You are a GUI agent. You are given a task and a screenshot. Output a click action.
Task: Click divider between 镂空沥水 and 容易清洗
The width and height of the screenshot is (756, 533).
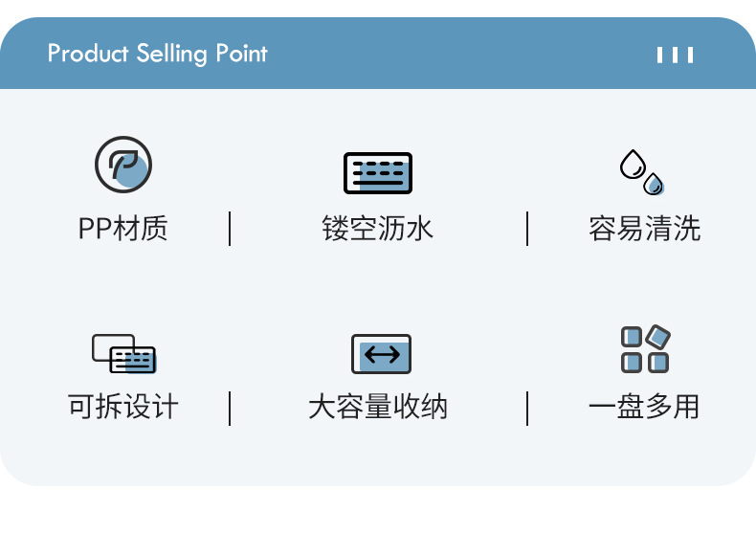coord(527,230)
